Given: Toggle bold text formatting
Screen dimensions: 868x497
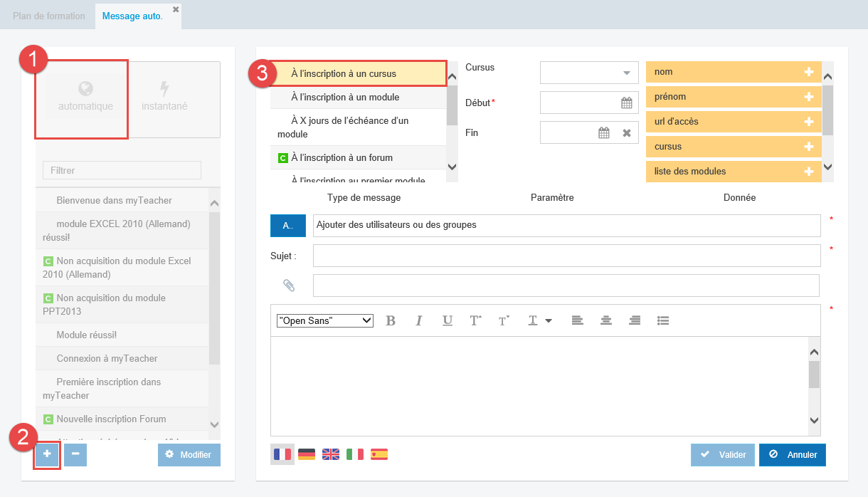Looking at the screenshot, I should pos(391,320).
